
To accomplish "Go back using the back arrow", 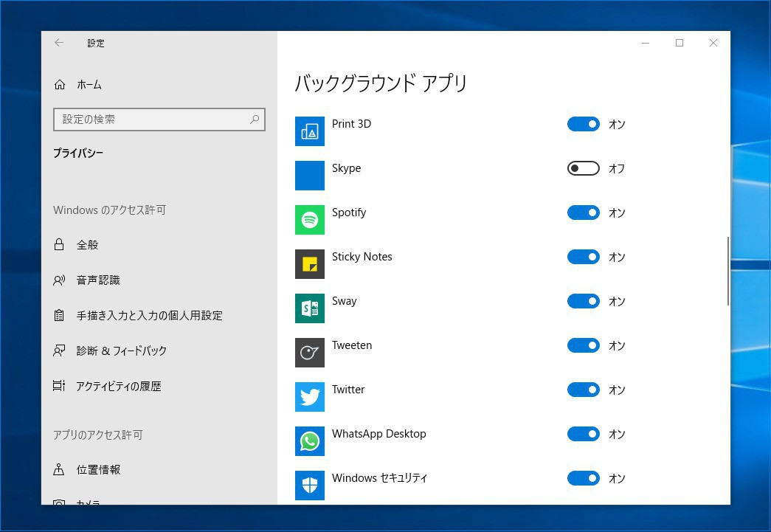I will pyautogui.click(x=59, y=43).
